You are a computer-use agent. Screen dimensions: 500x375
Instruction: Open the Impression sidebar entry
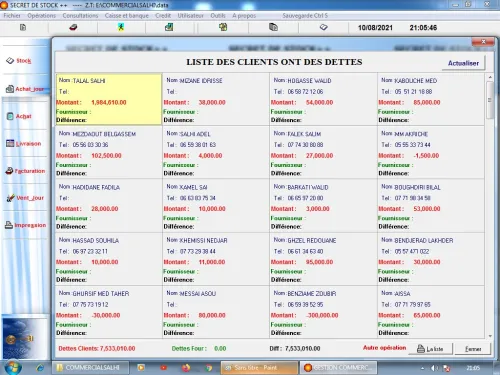click(x=25, y=225)
